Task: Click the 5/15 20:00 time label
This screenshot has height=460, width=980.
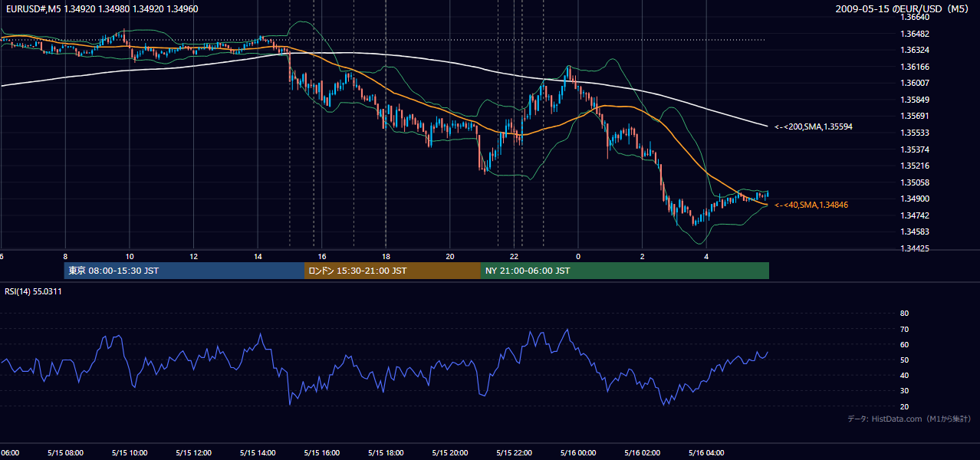Action: point(450,452)
